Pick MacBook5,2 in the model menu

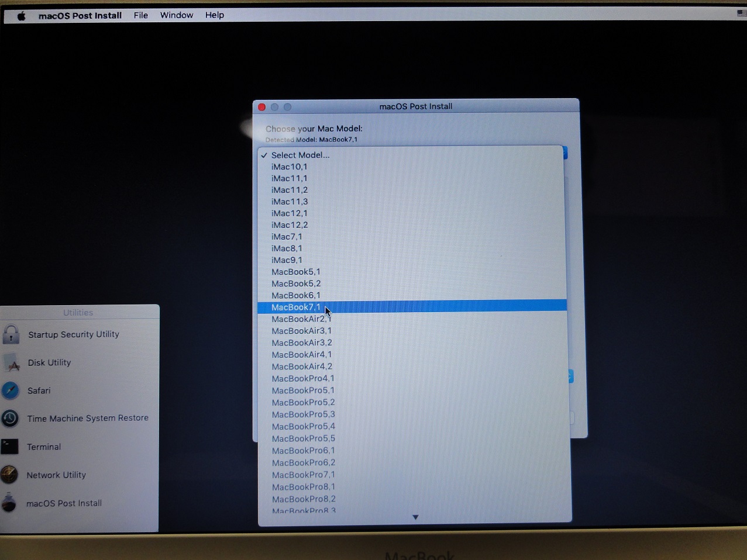[x=412, y=284]
